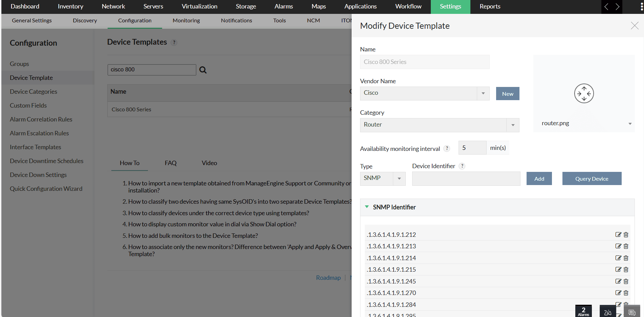Close the Modify Device Template panel
The height and width of the screenshot is (317, 644).
(635, 26)
